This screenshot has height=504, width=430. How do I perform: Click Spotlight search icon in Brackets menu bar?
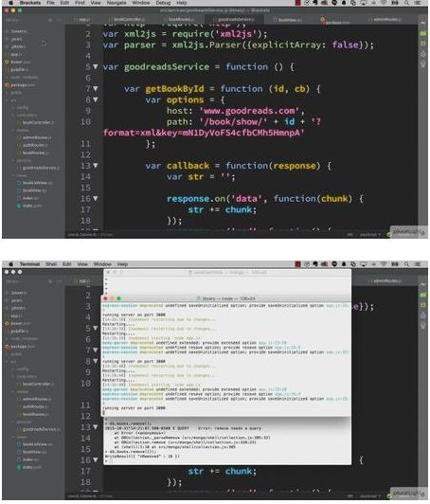407,3
